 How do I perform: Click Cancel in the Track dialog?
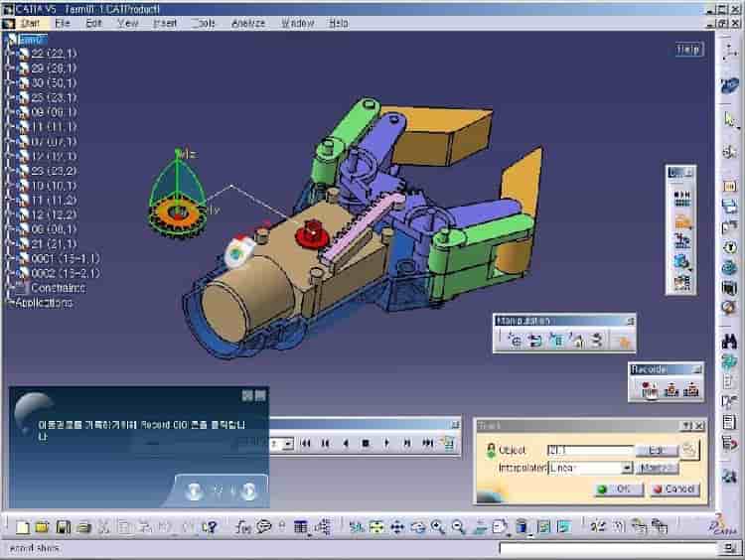click(x=674, y=490)
